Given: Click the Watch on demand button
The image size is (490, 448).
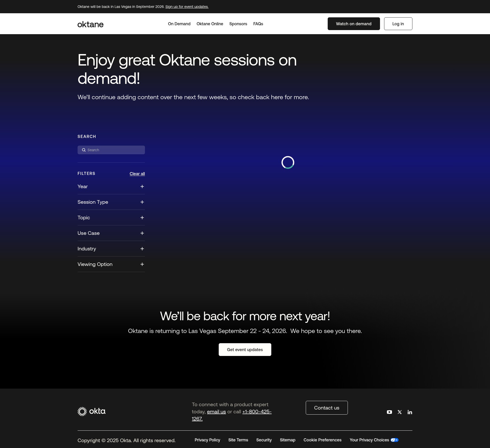Looking at the screenshot, I should click(x=354, y=24).
